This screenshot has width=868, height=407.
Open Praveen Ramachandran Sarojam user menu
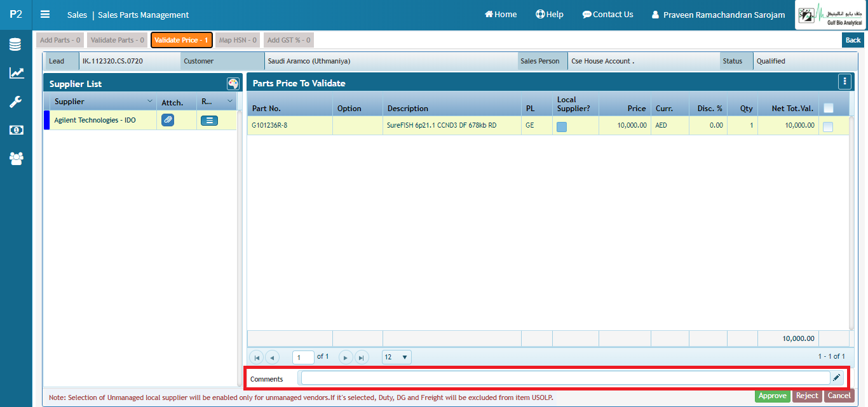[x=718, y=15]
